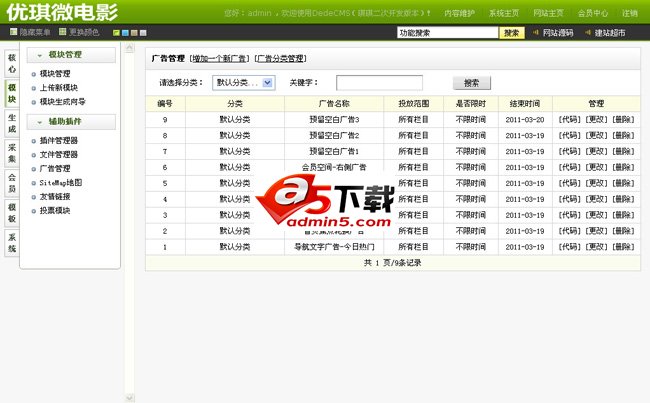Viewport: 650px width, 403px height.
Task: Open the 网站源码 link
Action: 558,33
